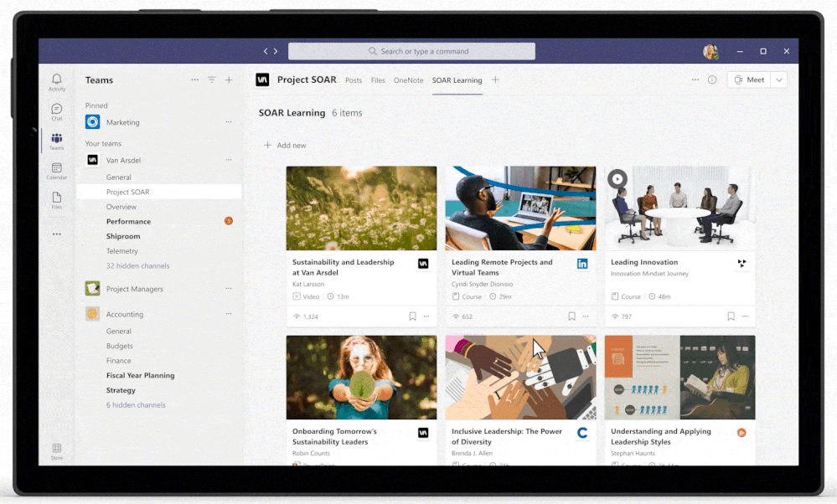837x504 pixels.
Task: Bookmark Leading Remote Projects and Virtual Teams
Action: coord(571,316)
